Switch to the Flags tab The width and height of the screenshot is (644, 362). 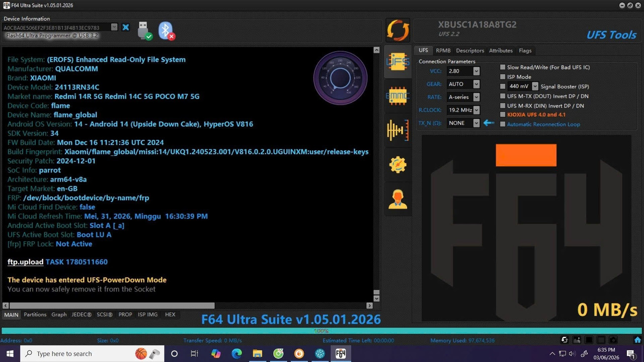coord(525,50)
